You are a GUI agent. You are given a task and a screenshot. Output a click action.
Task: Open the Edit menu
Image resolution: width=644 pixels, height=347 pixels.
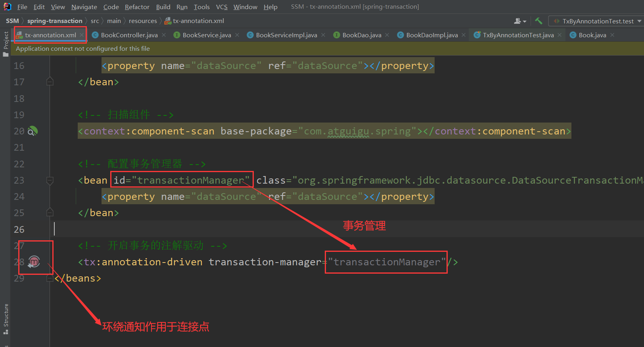tap(39, 7)
